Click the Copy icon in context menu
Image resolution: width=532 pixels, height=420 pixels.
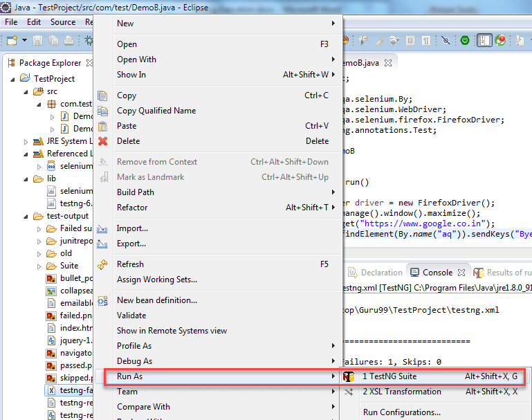click(x=103, y=95)
